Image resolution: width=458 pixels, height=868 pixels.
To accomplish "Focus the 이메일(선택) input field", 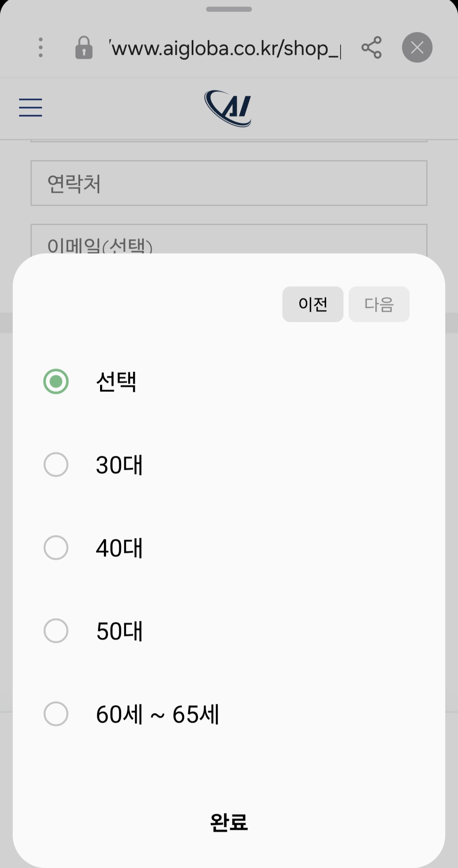I will [229, 239].
